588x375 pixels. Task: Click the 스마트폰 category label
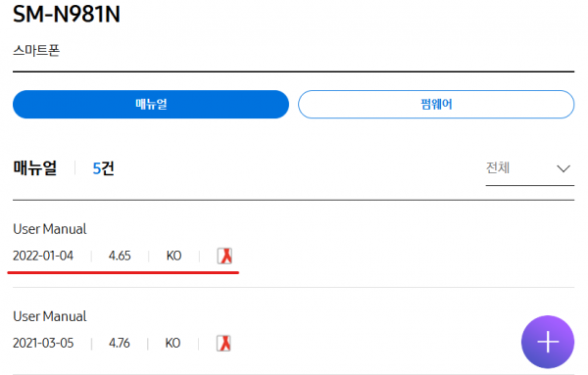pyautogui.click(x=36, y=50)
